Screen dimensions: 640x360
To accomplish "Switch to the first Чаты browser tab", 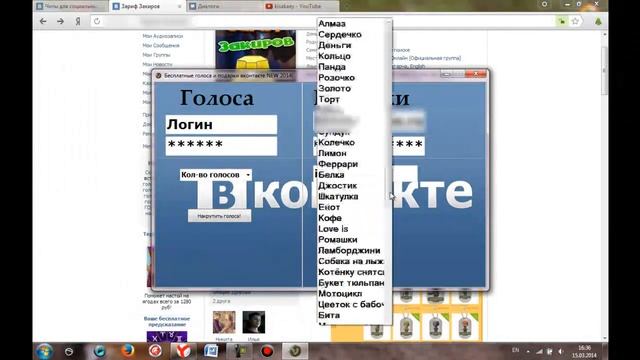I will click(71, 6).
